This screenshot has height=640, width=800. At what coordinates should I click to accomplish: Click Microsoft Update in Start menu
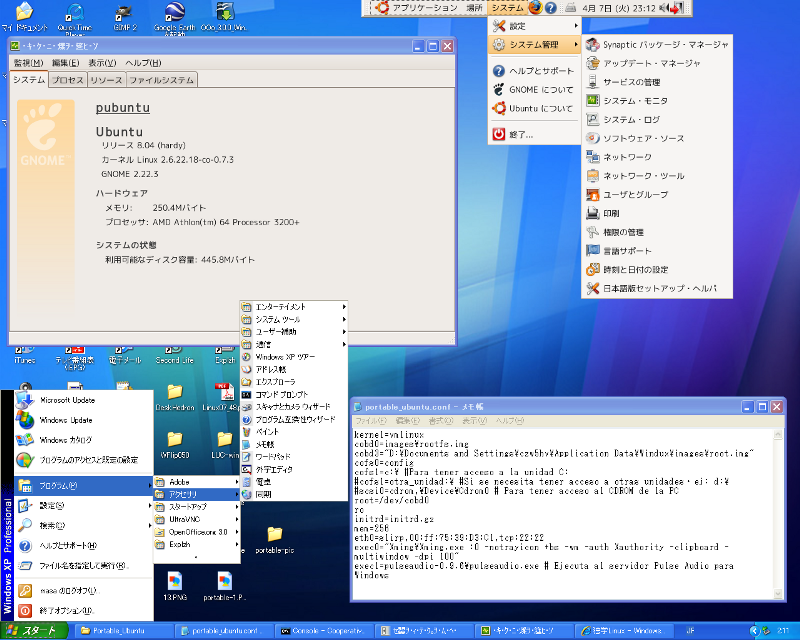[x=84, y=400]
